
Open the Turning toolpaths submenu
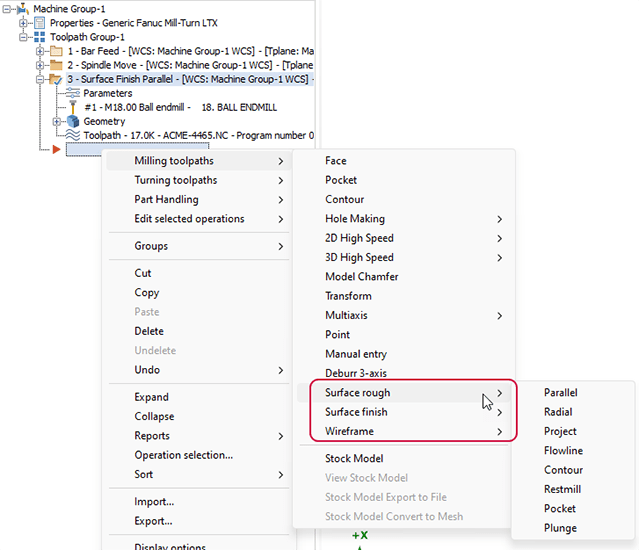tap(175, 181)
